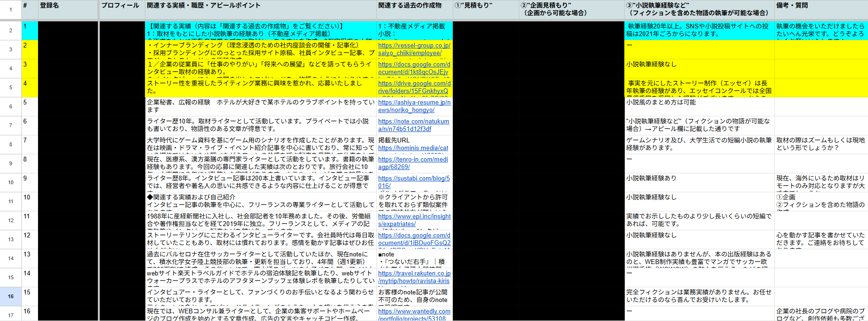The width and height of the screenshot is (868, 321).
Task: Open the vessel-group.co.jp employee link
Action: pos(414,46)
